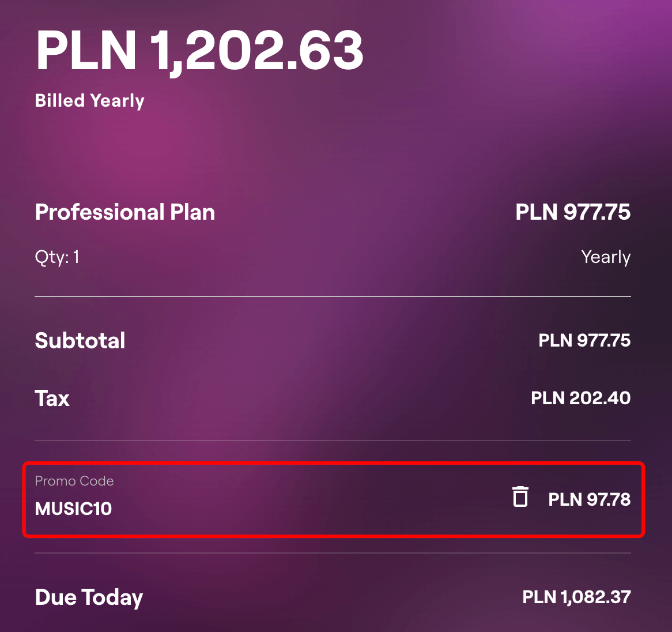Viewport: 672px width, 632px height.
Task: Click the Subtotal label
Action: click(80, 341)
